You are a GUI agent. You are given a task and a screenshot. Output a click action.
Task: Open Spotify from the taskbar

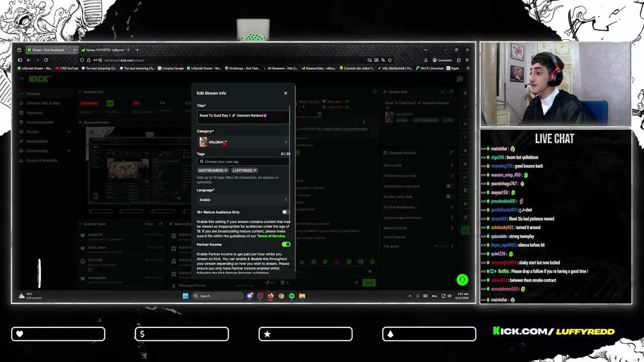pyautogui.click(x=292, y=296)
